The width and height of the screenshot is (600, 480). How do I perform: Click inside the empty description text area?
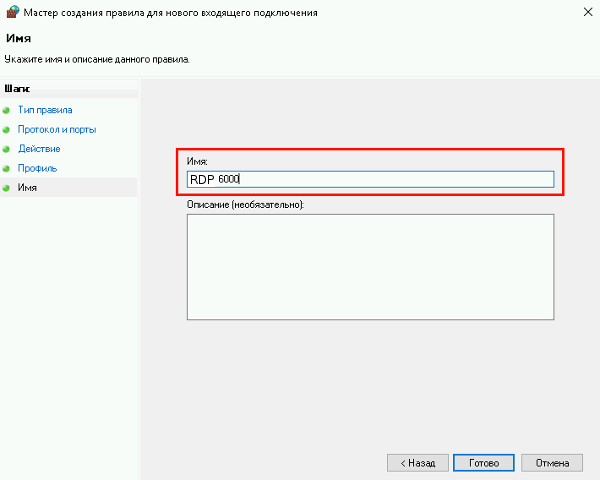tap(370, 267)
